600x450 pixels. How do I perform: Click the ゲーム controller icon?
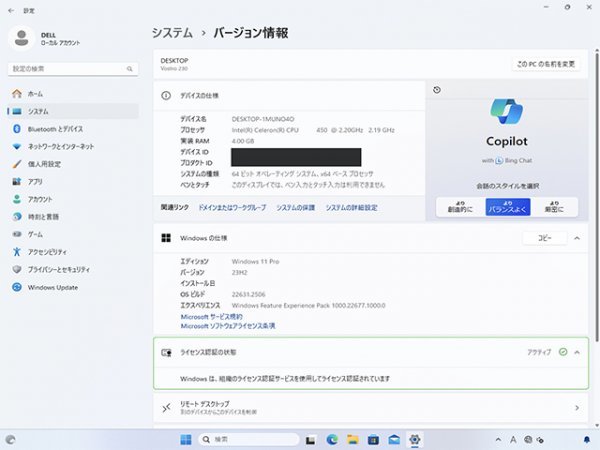point(17,234)
